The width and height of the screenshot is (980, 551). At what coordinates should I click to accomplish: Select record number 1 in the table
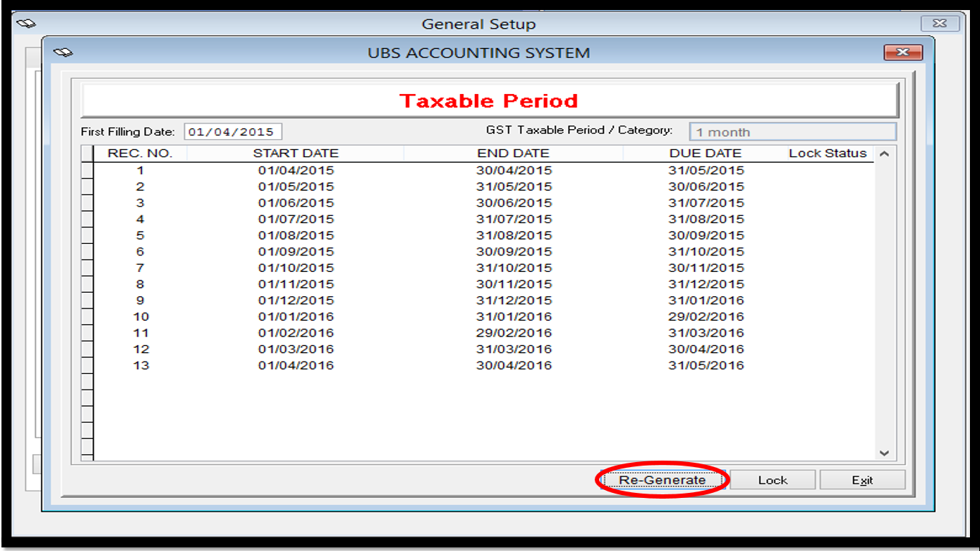pos(141,171)
